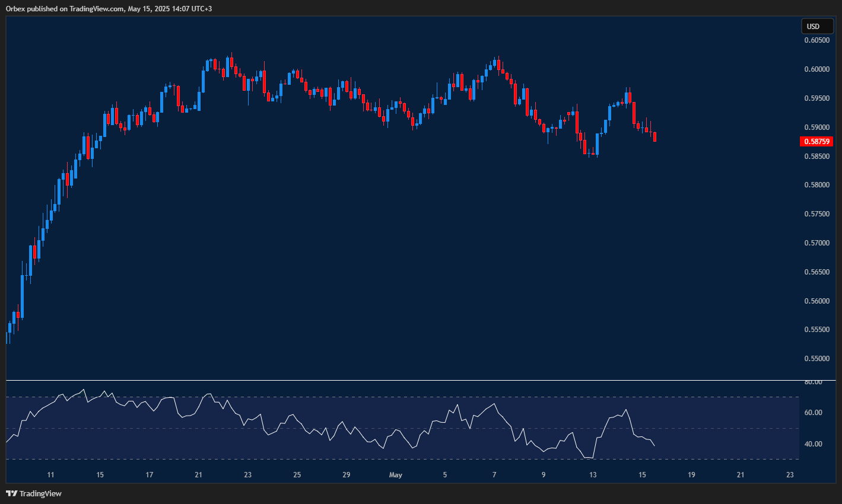Click the May label on the time axis
Viewport: 842px width, 504px height.
[395, 474]
